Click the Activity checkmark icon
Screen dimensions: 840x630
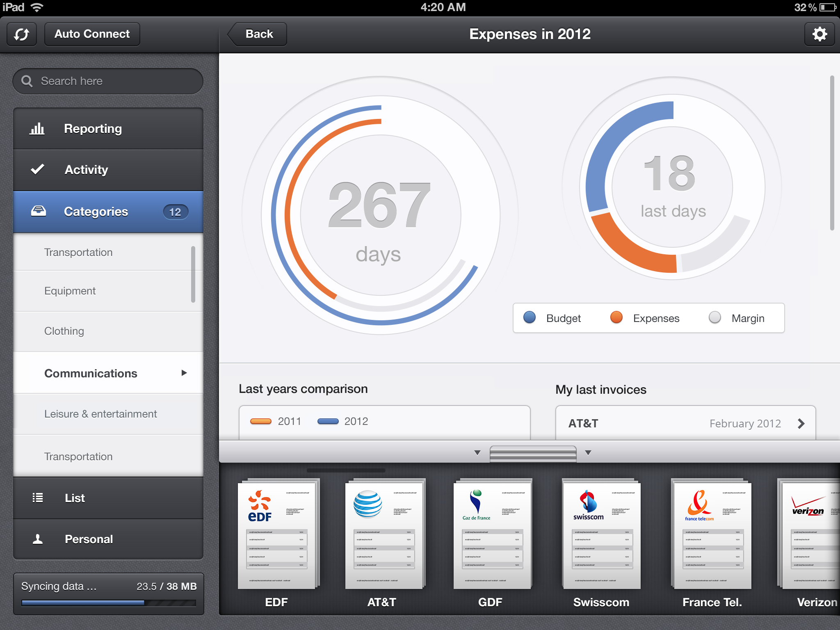coord(37,169)
